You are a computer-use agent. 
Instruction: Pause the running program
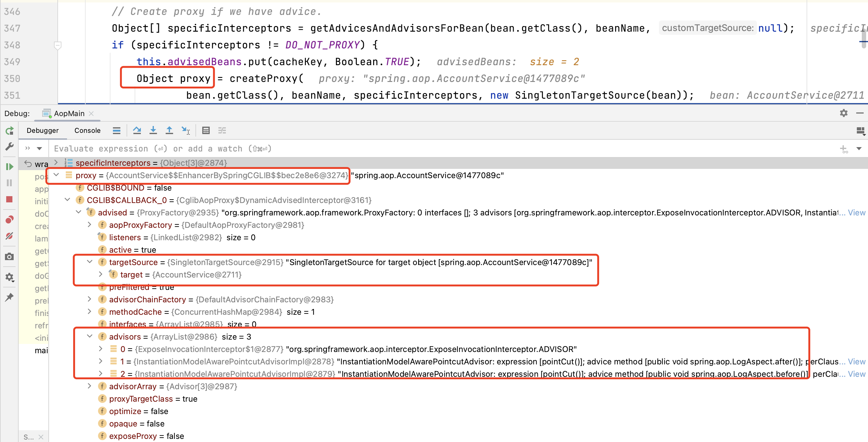coord(10,183)
